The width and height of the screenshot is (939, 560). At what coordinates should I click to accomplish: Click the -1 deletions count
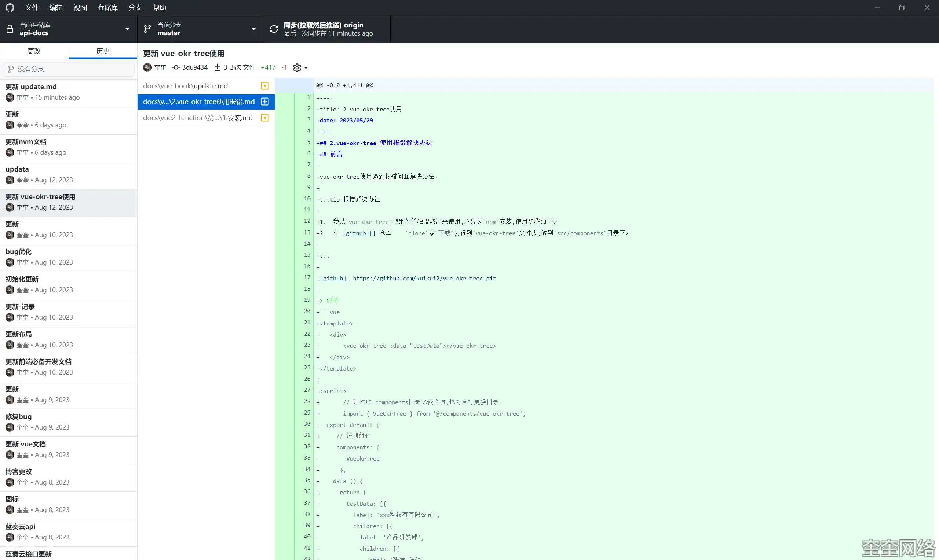point(284,67)
